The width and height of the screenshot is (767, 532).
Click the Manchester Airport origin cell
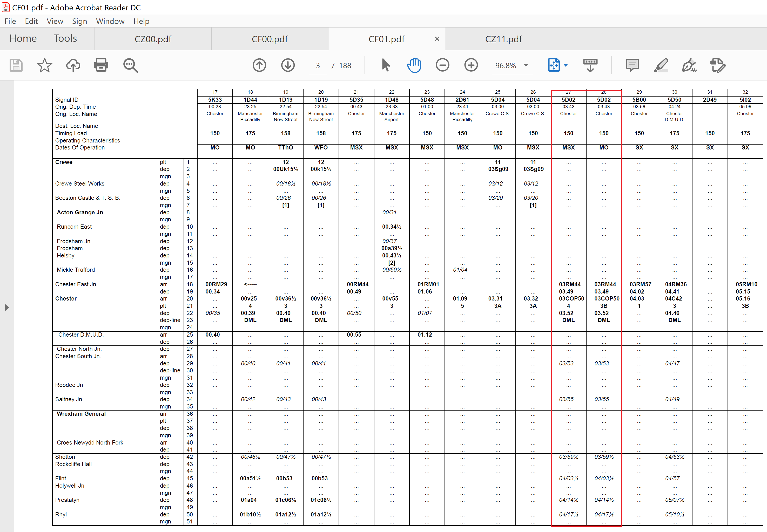tap(392, 117)
